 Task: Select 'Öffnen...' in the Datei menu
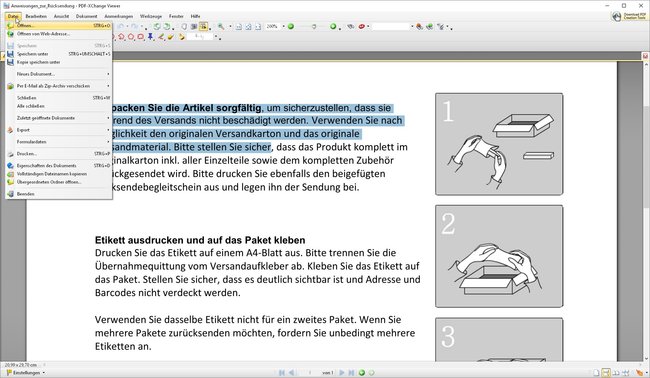(x=58, y=26)
